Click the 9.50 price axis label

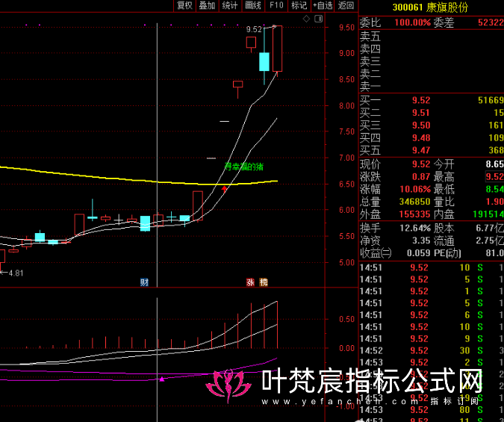(346, 28)
